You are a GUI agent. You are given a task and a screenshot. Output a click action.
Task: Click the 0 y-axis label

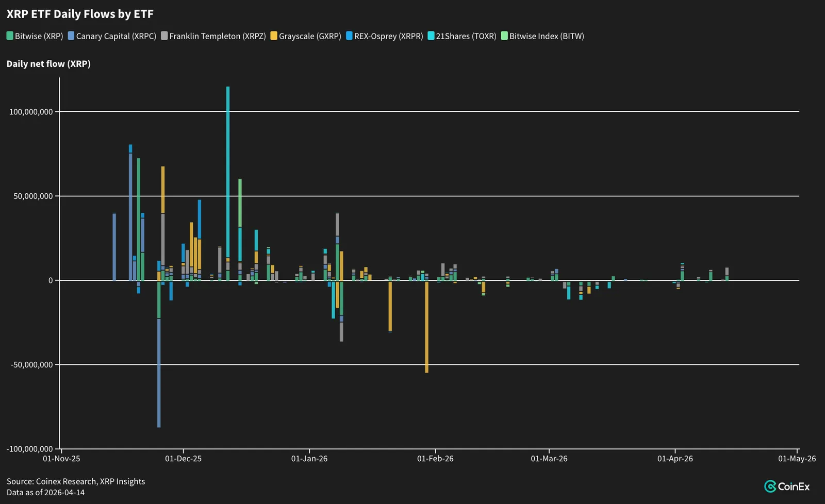click(x=51, y=280)
